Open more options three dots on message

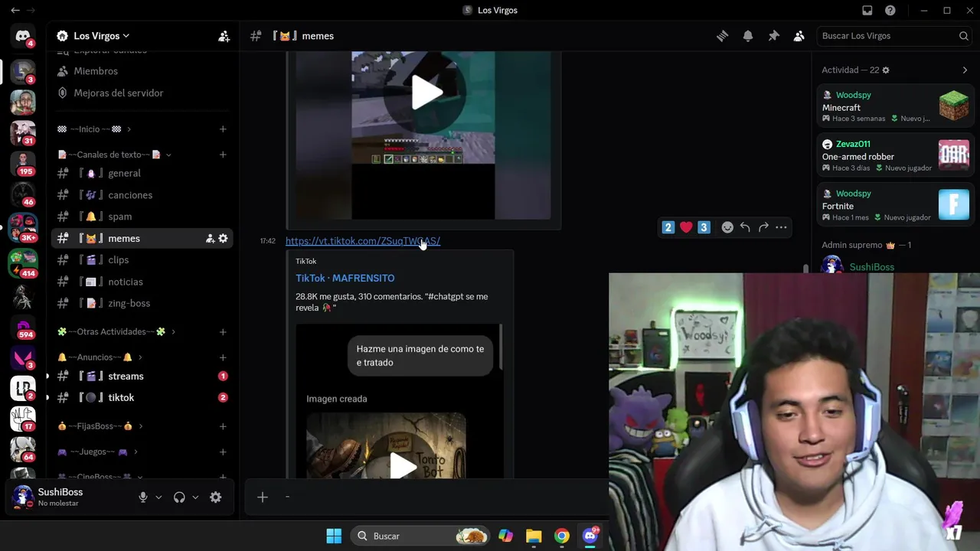pyautogui.click(x=781, y=227)
